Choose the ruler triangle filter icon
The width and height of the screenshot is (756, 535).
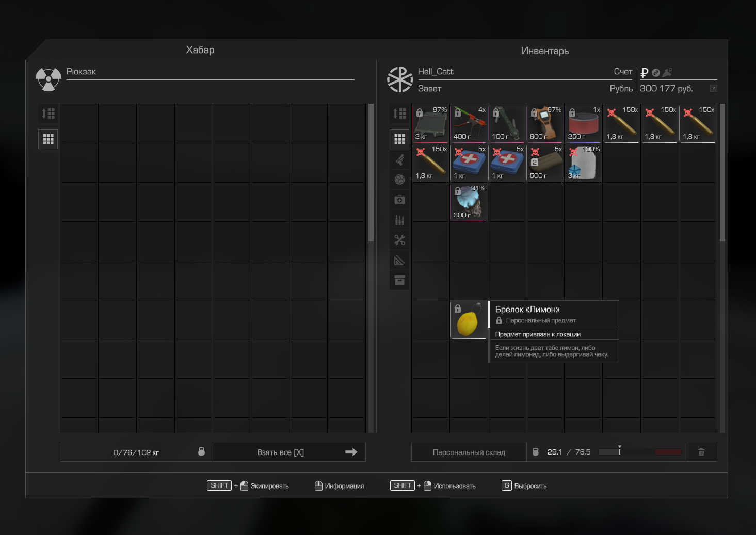tap(399, 260)
